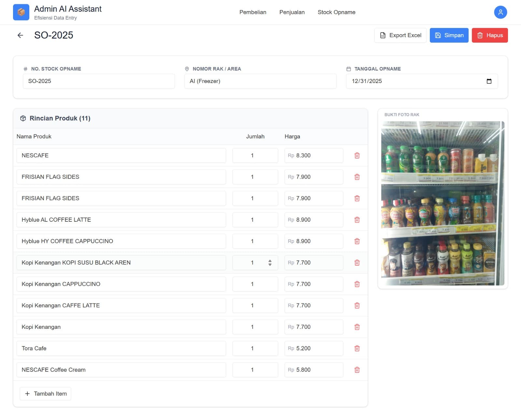The width and height of the screenshot is (521, 420).
Task: Edit the Rp 8.300 price field
Action: (x=314, y=156)
